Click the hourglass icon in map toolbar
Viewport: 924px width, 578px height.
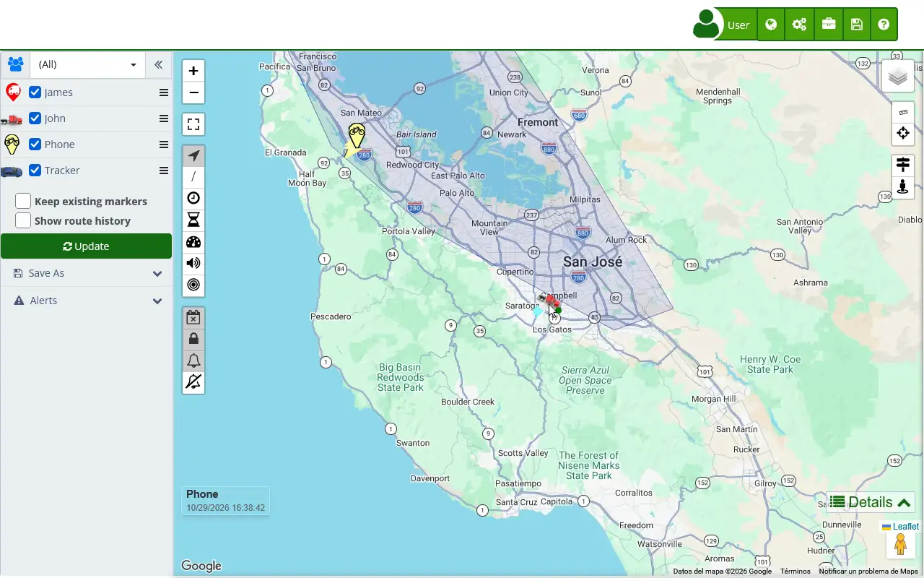pos(193,220)
